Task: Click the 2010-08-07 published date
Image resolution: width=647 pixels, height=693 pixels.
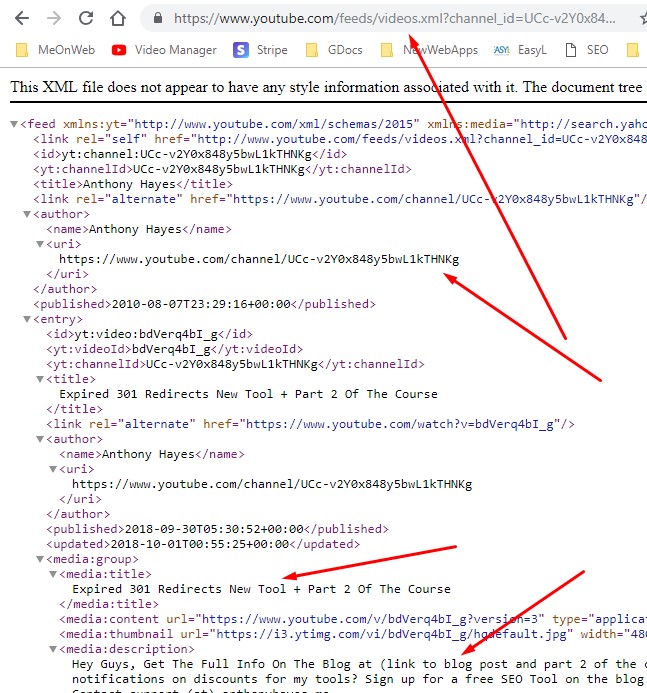Action: [x=201, y=304]
